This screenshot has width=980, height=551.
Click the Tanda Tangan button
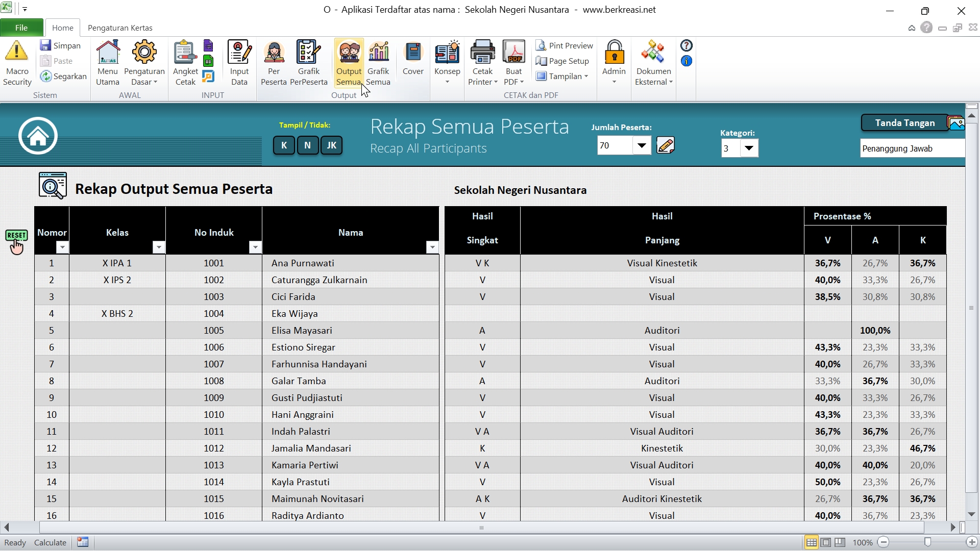tap(904, 123)
